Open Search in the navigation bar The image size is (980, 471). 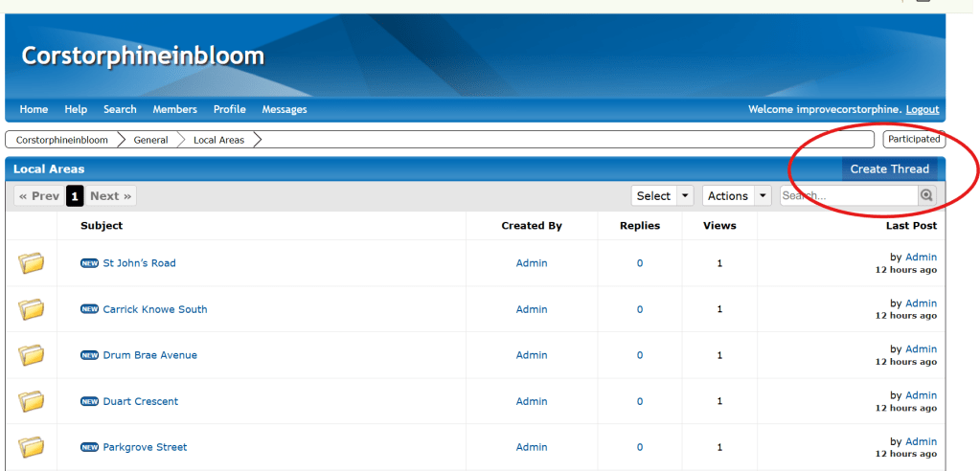(120, 109)
